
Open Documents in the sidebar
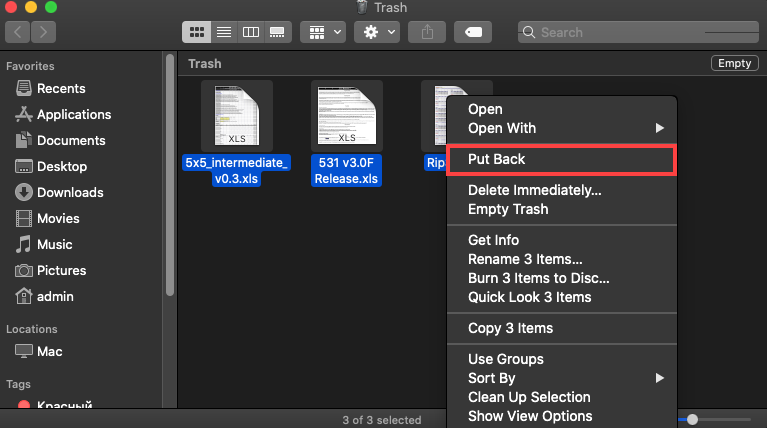pyautogui.click(x=60, y=140)
